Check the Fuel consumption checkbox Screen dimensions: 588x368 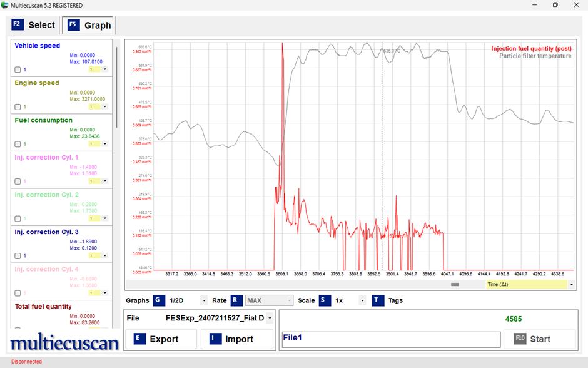[x=18, y=144]
